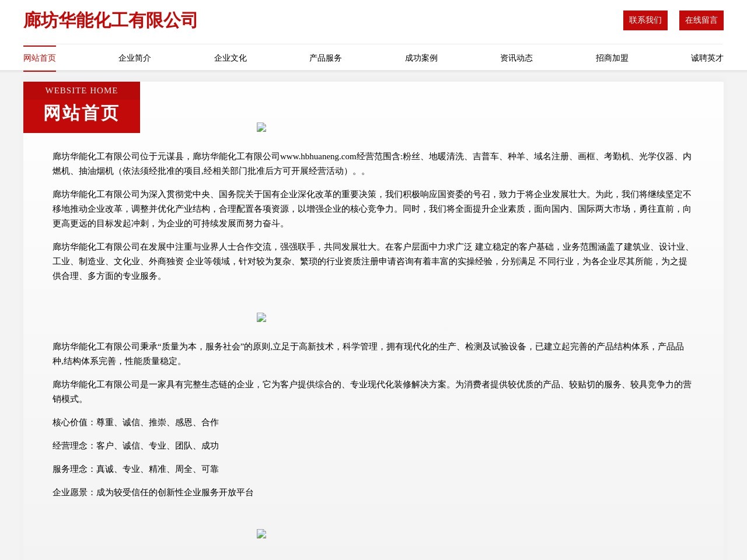Screen dimensions: 747x560
Task: Open the www.hbhuaneng.com link
Action: 319,156
